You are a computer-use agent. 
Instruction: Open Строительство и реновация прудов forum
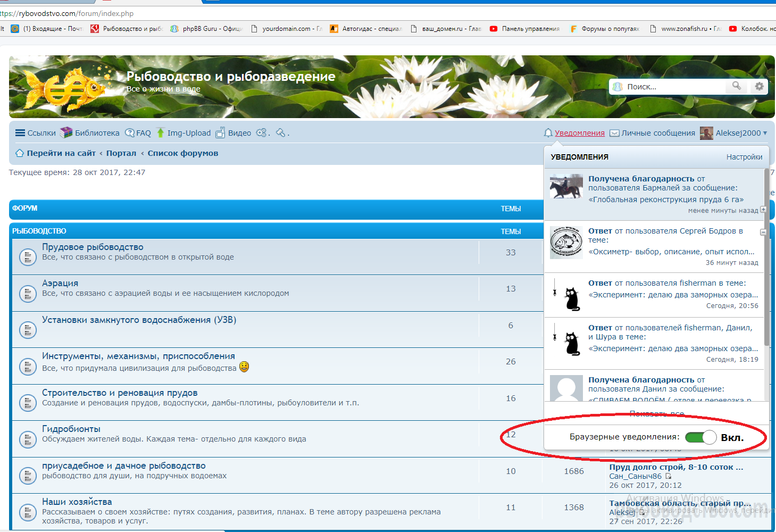coord(120,393)
